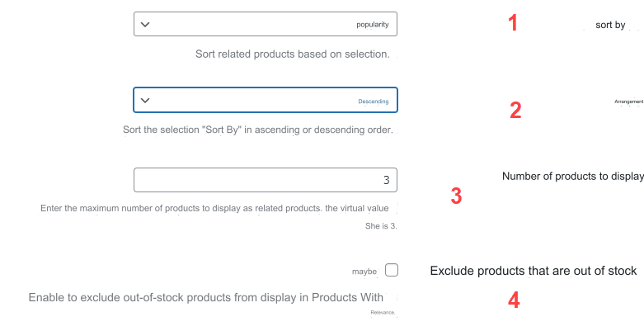Click the small 'Arrangement' field label

tap(629, 102)
